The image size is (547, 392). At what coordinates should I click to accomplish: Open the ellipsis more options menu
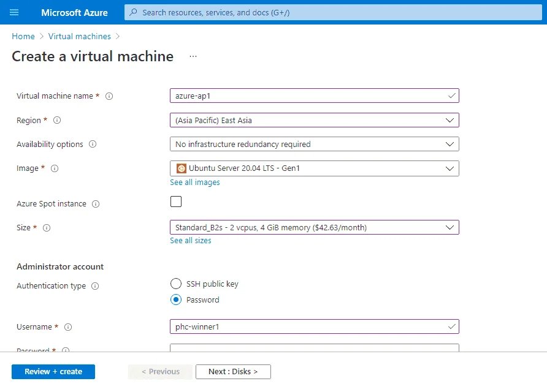(193, 56)
